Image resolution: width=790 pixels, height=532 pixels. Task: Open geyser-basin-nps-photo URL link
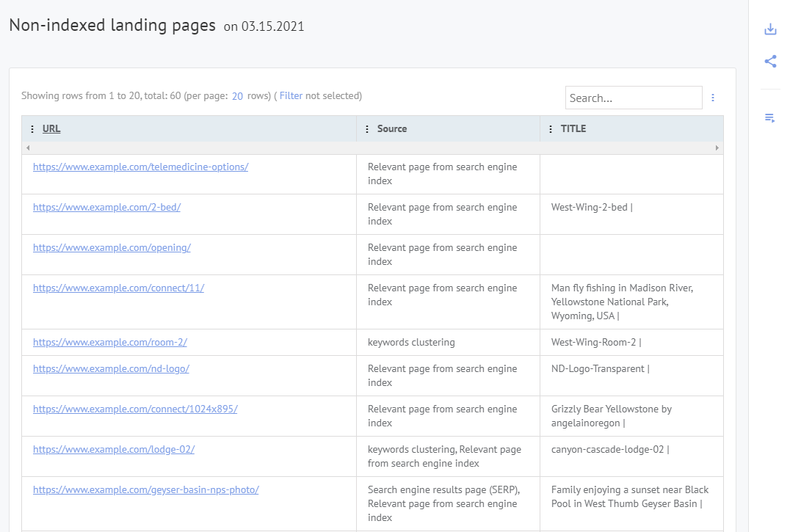[145, 489]
